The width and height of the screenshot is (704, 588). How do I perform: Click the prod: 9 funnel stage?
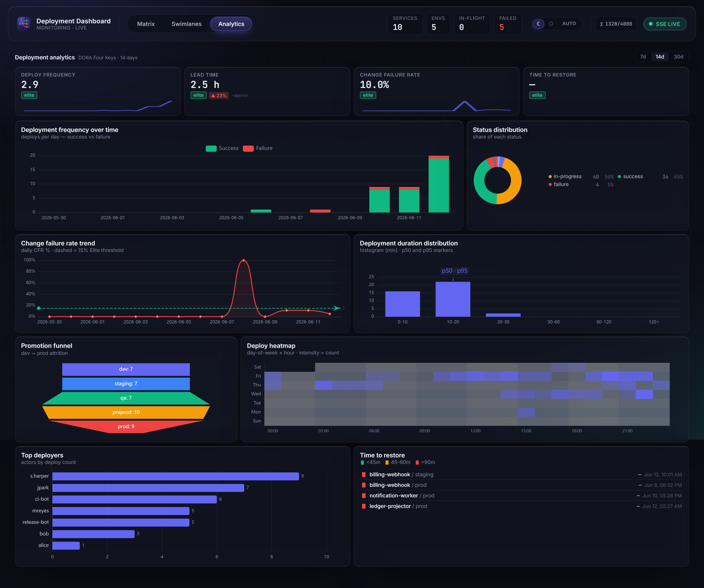point(126,427)
